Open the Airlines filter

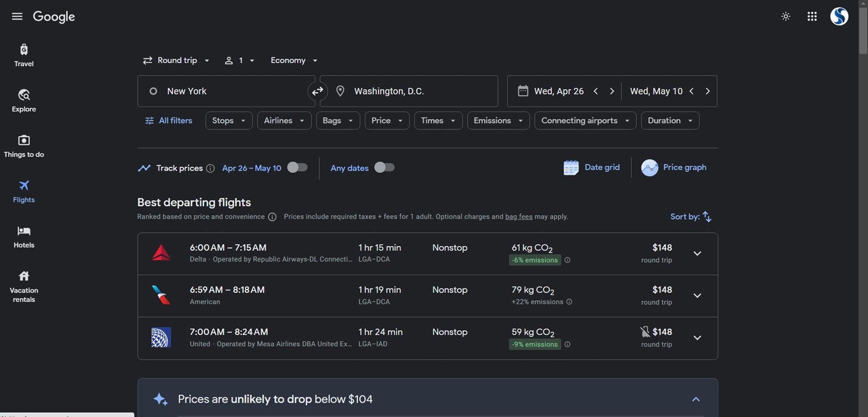284,120
